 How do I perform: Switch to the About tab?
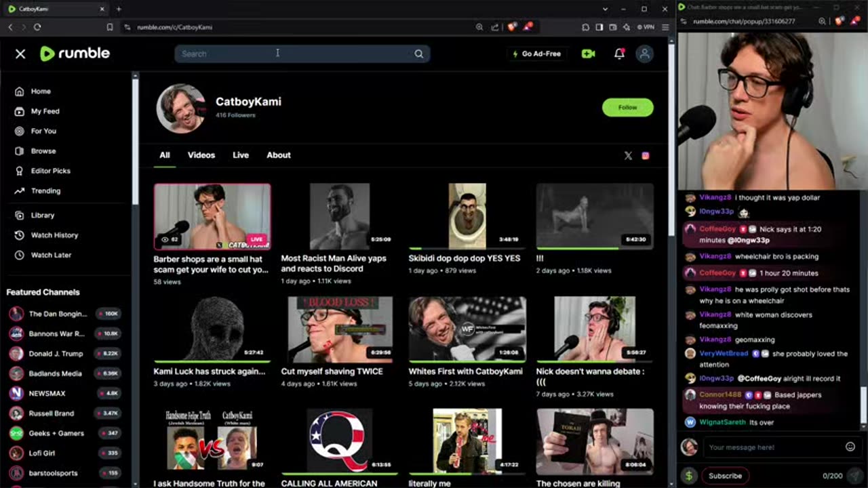tap(279, 155)
